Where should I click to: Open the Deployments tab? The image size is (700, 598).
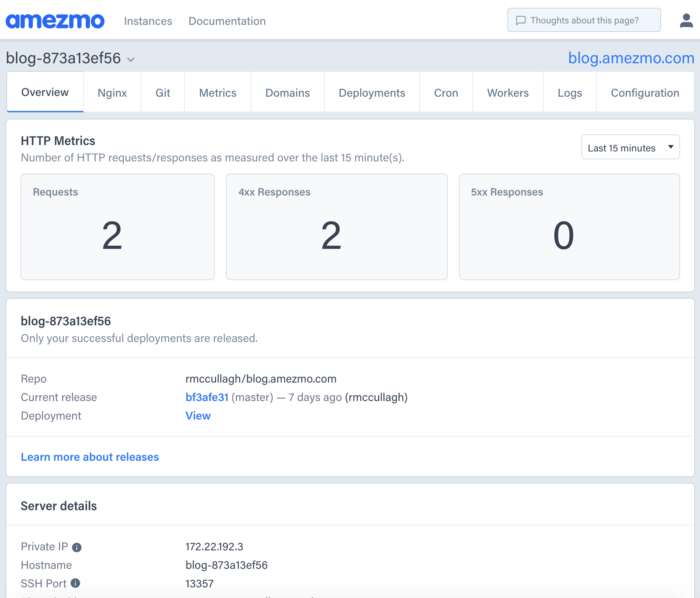[x=372, y=93]
